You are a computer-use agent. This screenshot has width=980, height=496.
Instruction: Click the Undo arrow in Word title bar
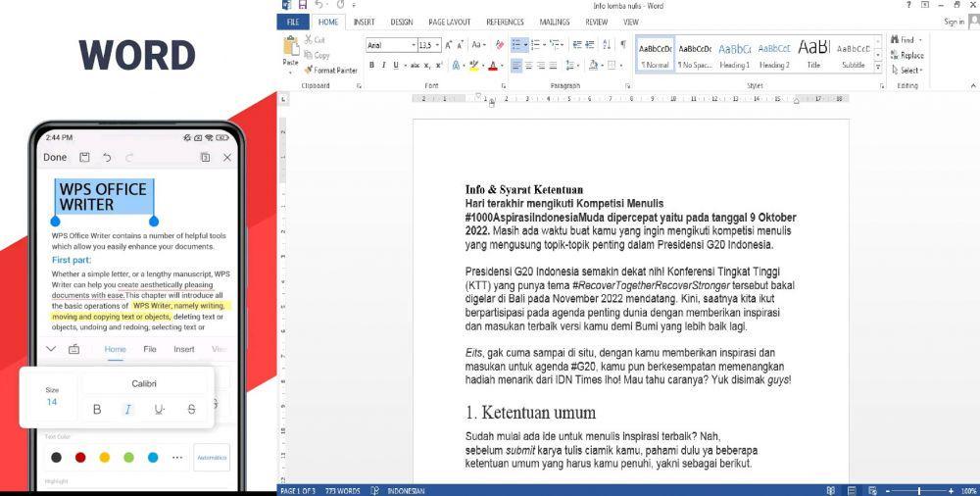[x=318, y=5]
